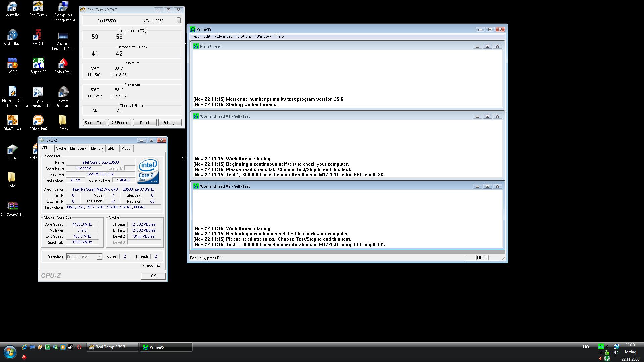The width and height of the screenshot is (644, 362).
Task: Click the network connection tray icon
Action: point(616,346)
